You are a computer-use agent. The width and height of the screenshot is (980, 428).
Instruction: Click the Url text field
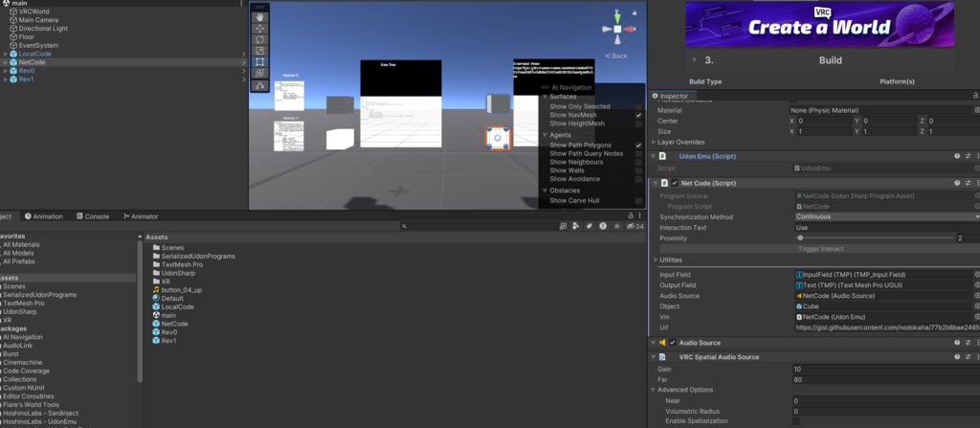click(887, 327)
